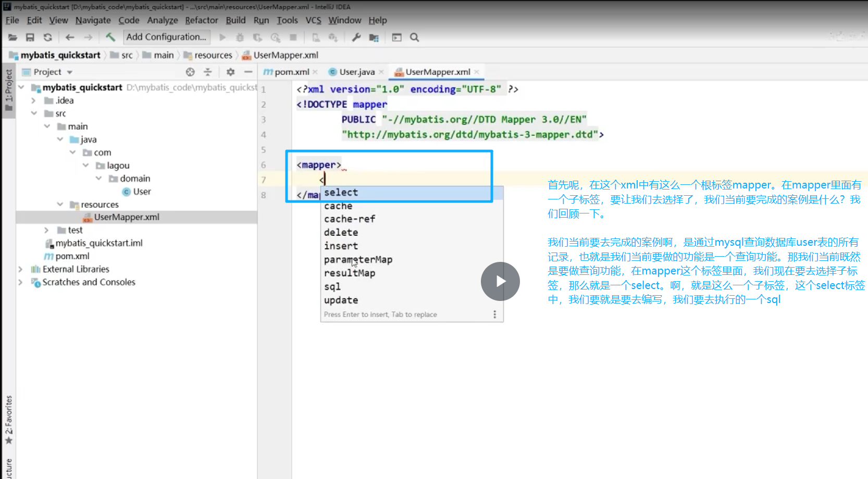Viewport: 868px width, 479px height.
Task: Choose 'update' from completion list
Action: point(412,300)
